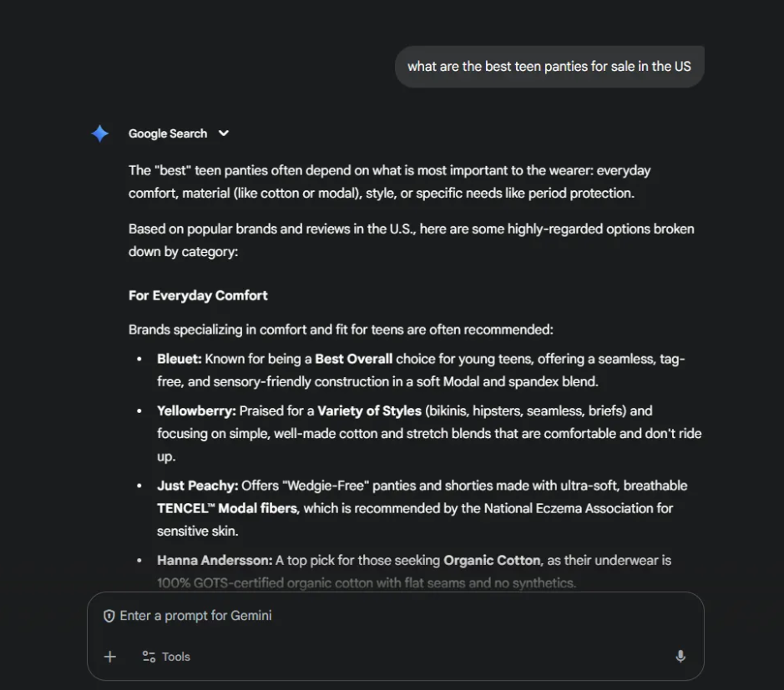Select the user's question bubble
Screen dimensions: 784x690
coord(549,66)
